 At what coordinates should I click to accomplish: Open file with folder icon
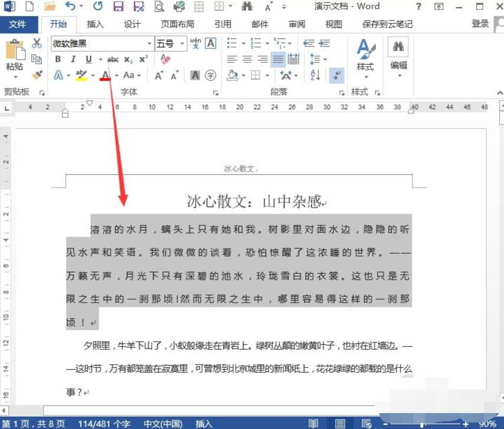[x=50, y=6]
